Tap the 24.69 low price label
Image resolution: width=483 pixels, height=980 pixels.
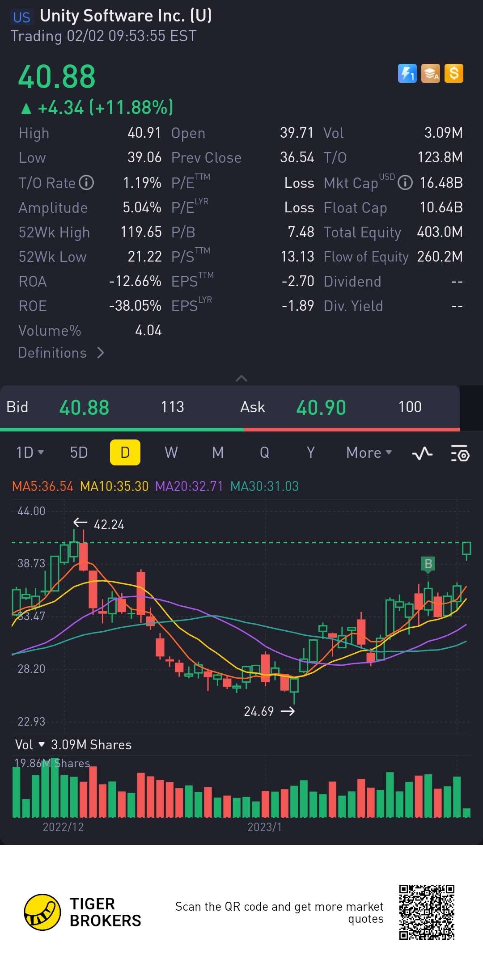click(x=258, y=711)
